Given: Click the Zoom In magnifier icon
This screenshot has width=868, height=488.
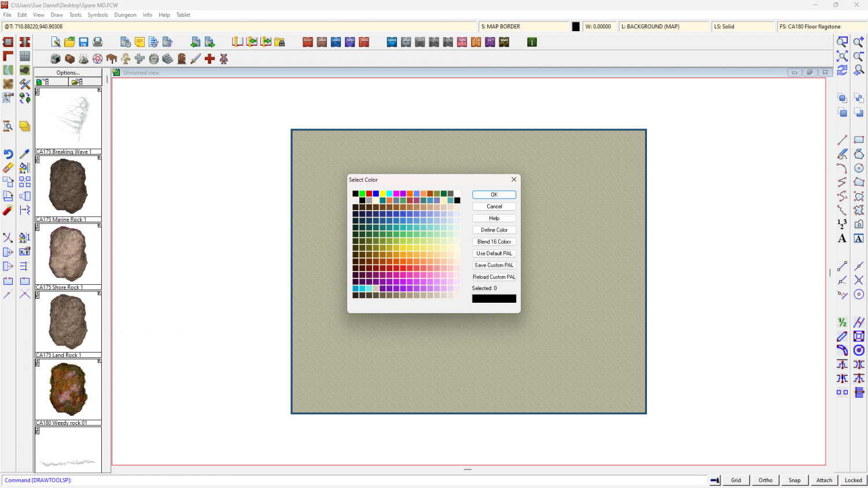Looking at the screenshot, I should (x=859, y=42).
